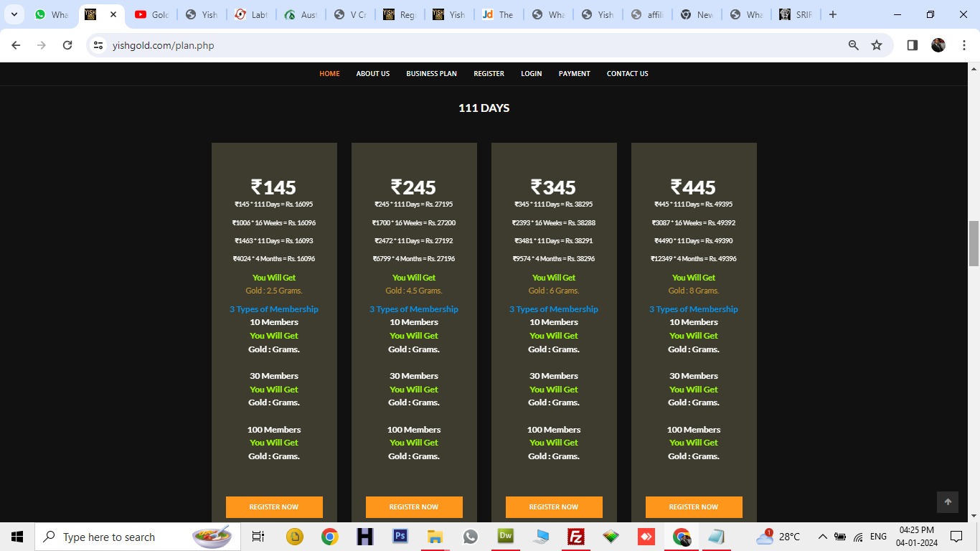Switch to the WhatsApp tab
The height and width of the screenshot is (551, 980).
click(x=52, y=14)
